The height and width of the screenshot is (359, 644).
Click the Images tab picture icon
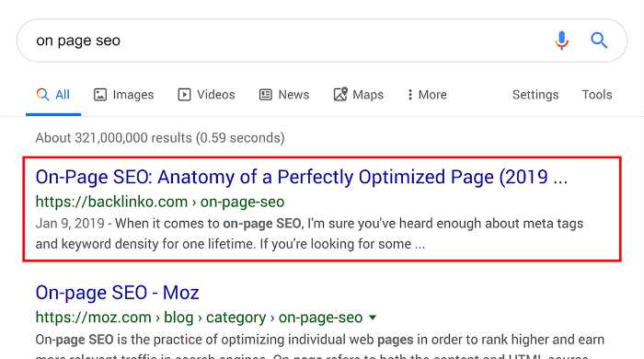coord(100,95)
